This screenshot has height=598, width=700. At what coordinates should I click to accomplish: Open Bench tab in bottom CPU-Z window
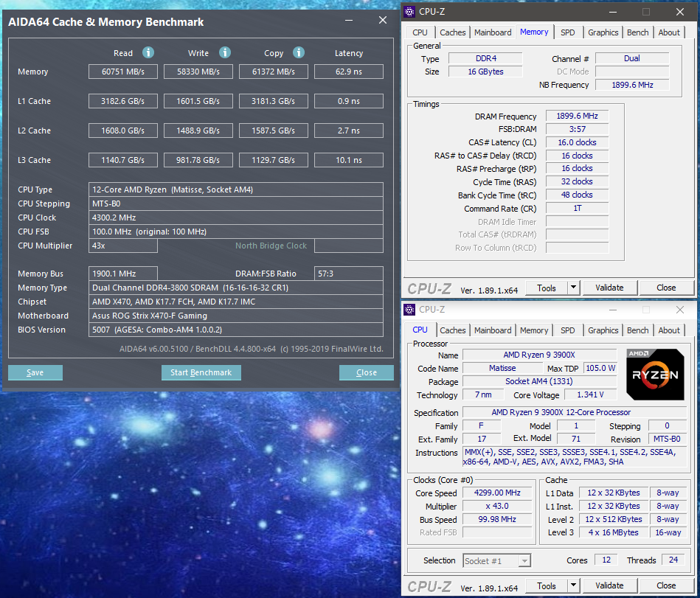(637, 330)
